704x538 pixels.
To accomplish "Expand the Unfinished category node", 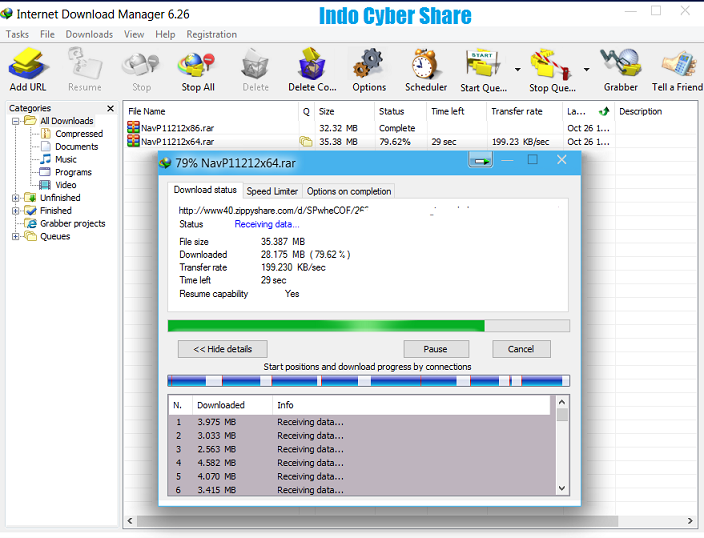I will coord(16,198).
